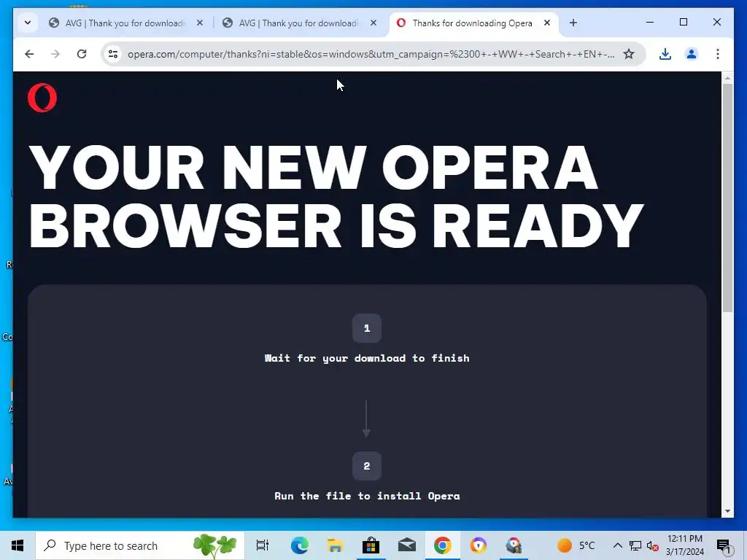Bookmark this page with star icon
The height and width of the screenshot is (560, 747).
tap(629, 54)
